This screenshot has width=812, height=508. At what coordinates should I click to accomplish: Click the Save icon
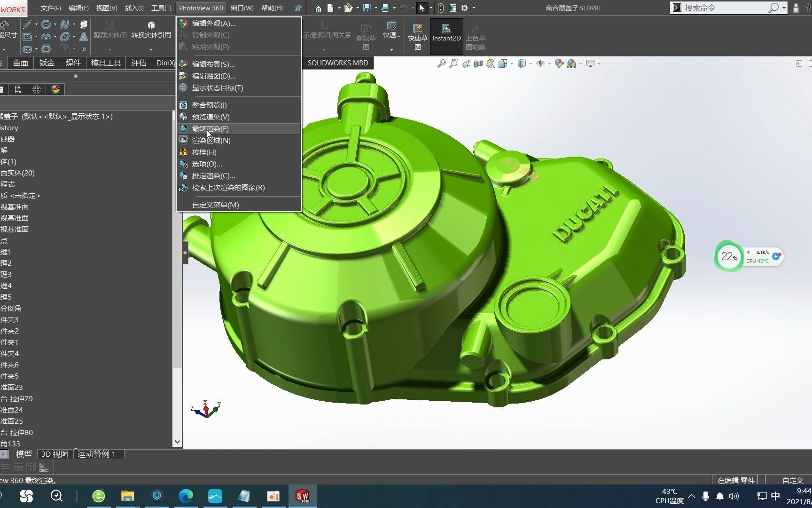(367, 8)
